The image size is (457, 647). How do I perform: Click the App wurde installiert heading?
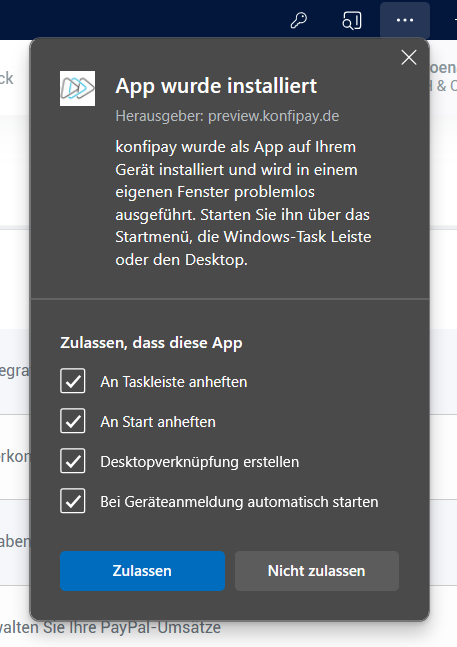click(x=216, y=86)
